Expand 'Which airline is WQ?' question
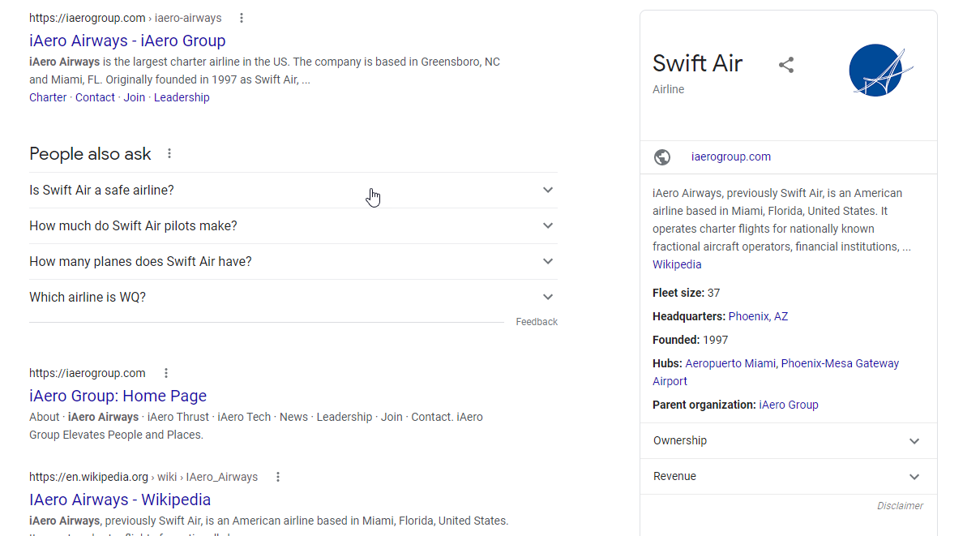 (293, 297)
